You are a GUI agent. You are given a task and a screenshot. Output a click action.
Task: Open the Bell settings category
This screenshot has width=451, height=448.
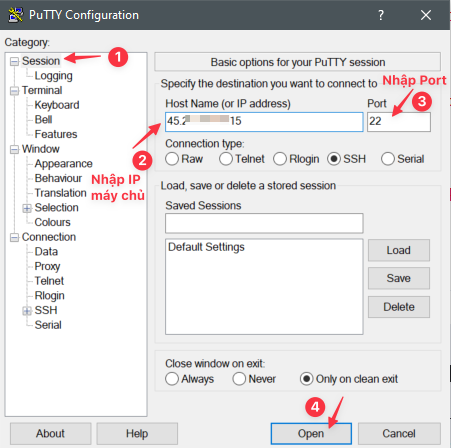point(43,120)
